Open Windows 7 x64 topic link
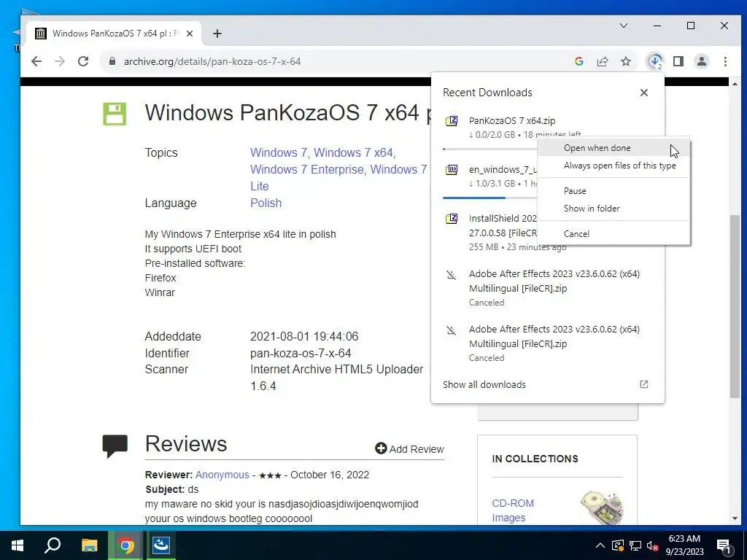The width and height of the screenshot is (747, 560). pos(353,153)
